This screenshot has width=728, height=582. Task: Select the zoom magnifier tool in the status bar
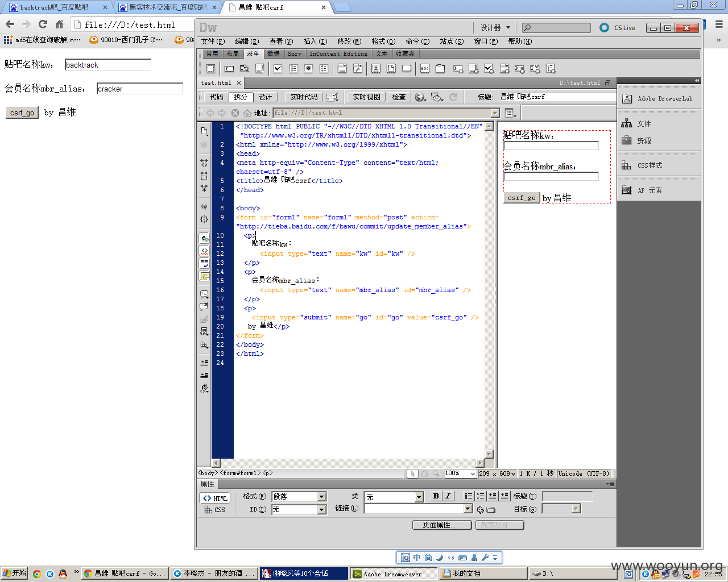pyautogui.click(x=436, y=473)
